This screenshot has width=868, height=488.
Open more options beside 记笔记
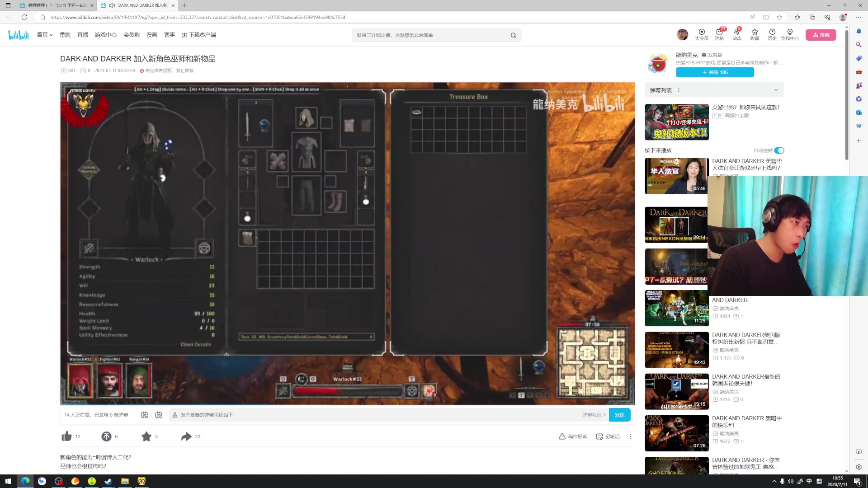point(631,436)
